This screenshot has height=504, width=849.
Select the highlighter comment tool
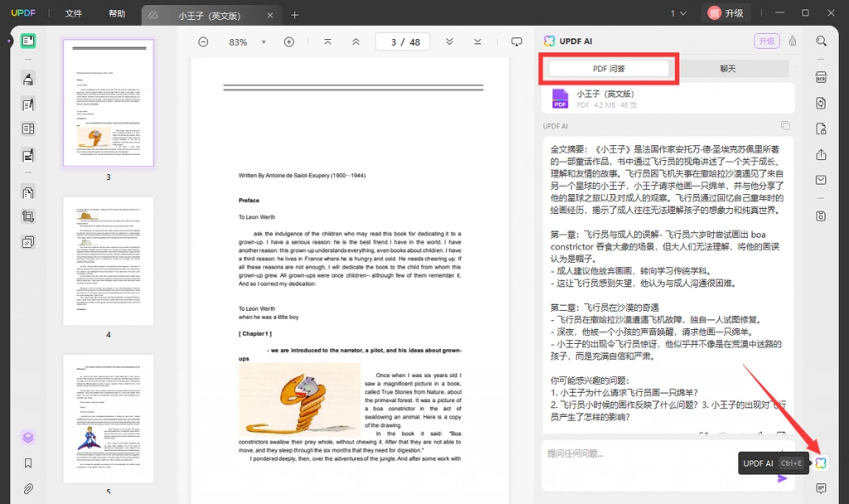pyautogui.click(x=28, y=79)
